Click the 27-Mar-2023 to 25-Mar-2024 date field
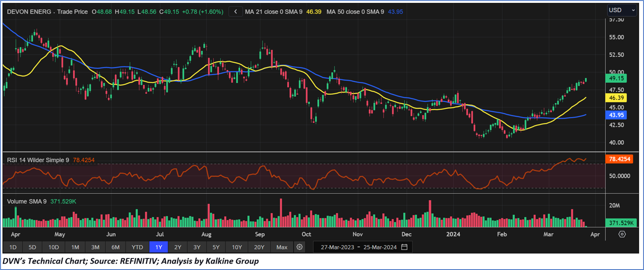644x270 pixels. (358, 247)
